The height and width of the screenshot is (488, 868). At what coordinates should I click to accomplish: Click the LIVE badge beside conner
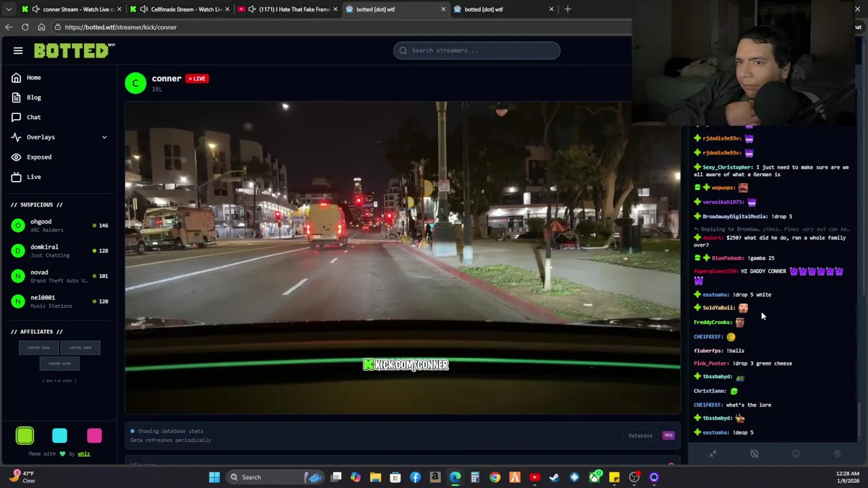click(x=197, y=79)
